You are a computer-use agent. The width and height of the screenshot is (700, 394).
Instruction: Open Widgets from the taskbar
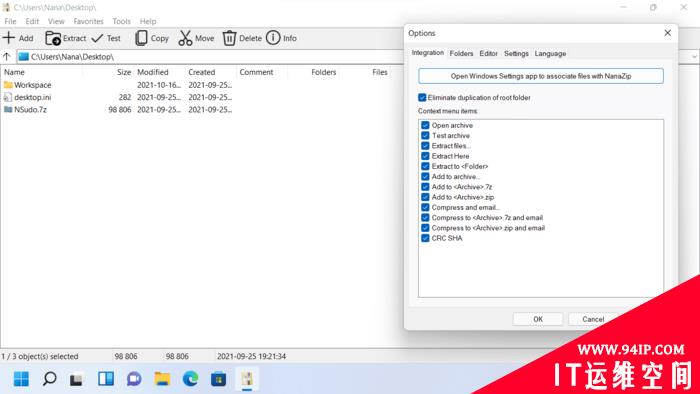106,379
